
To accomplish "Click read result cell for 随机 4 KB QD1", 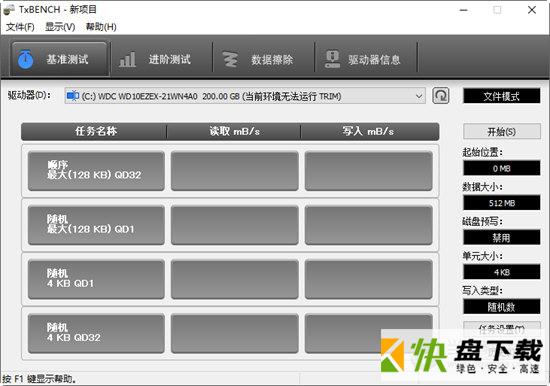I will (235, 279).
